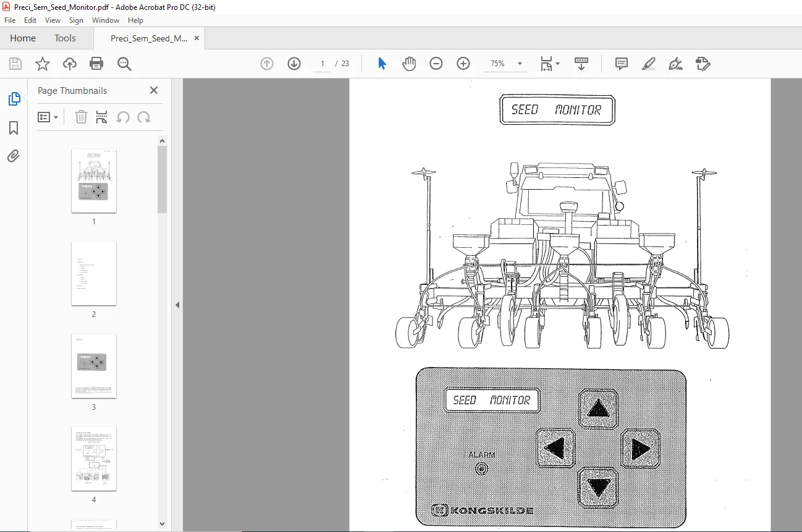Show Page Thumbnails from the left rail
The height and width of the screenshot is (532, 802).
pyautogui.click(x=14, y=99)
